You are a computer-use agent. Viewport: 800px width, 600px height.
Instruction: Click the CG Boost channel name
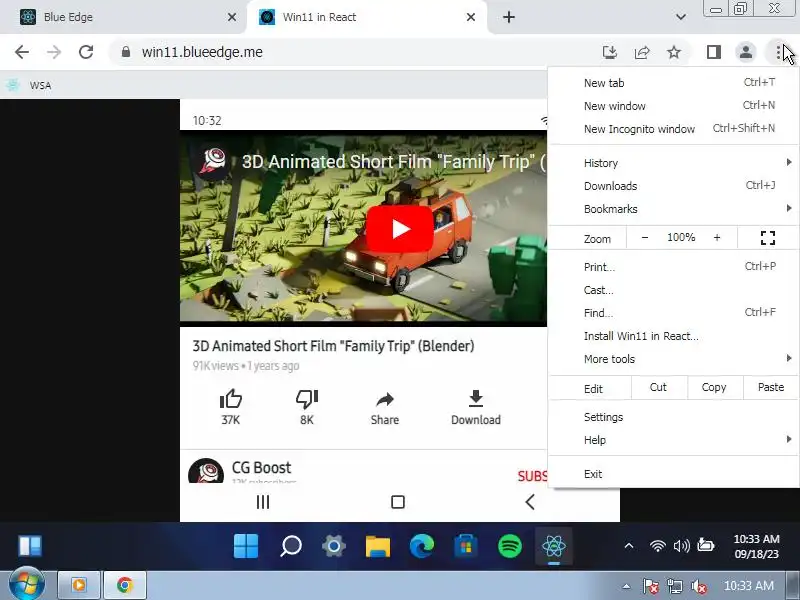coord(261,467)
